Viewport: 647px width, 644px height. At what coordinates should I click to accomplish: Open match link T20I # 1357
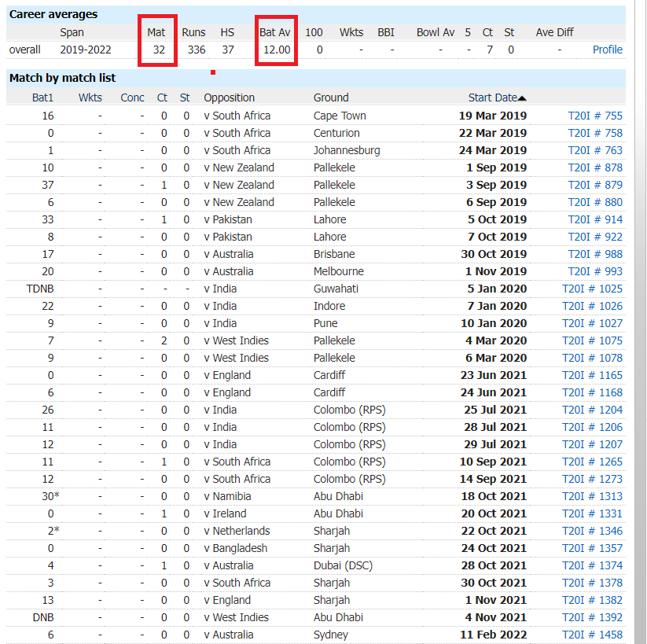(x=592, y=549)
